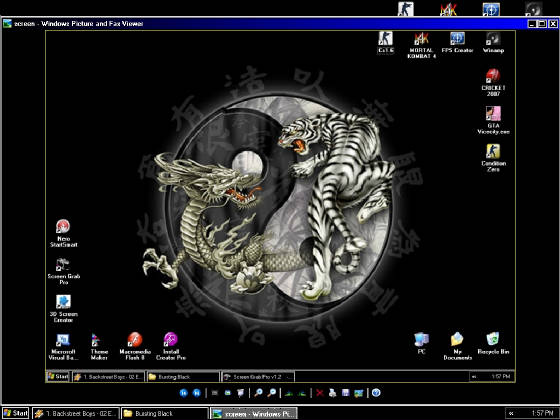Screen dimensions: 560x420
Task: Zoom in with the plus magnifier icon
Action: [x=259, y=393]
